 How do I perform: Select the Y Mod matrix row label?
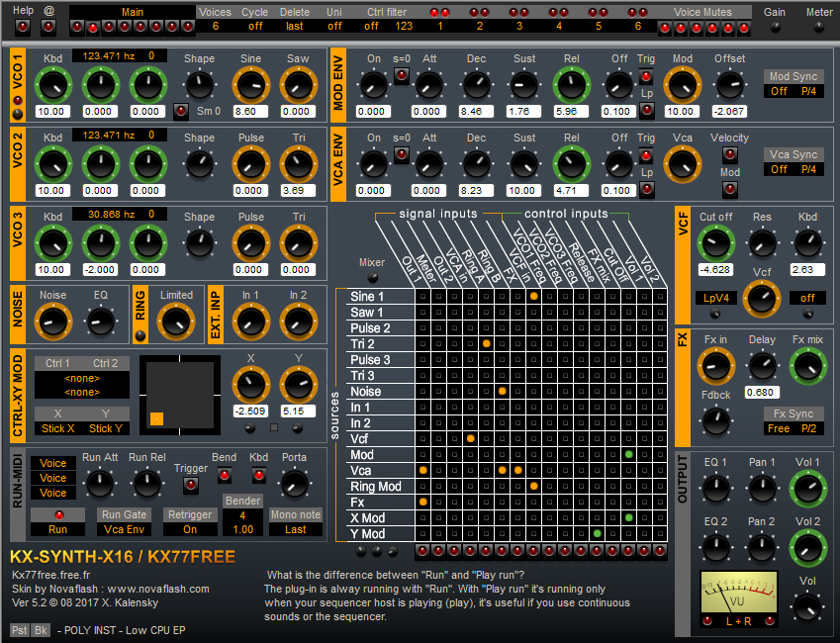coord(380,534)
